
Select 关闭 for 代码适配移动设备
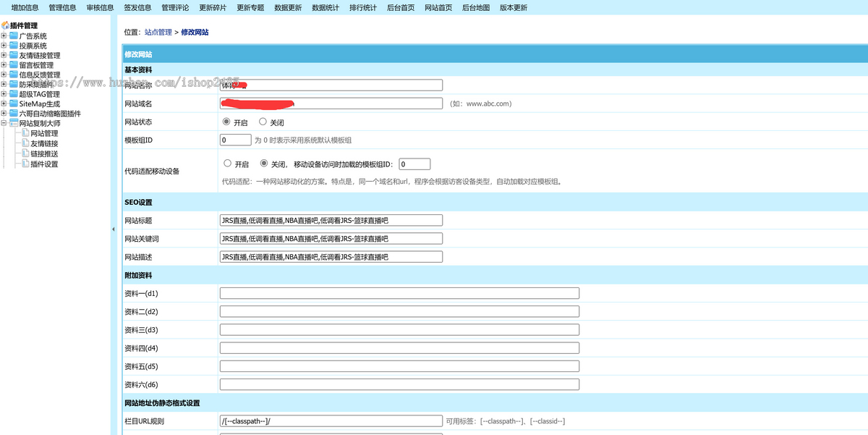tap(264, 164)
